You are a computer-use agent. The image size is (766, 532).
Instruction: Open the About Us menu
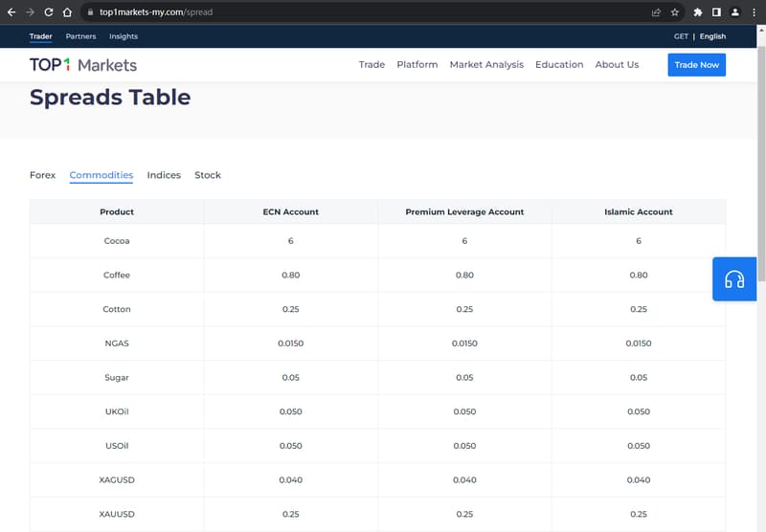click(617, 64)
